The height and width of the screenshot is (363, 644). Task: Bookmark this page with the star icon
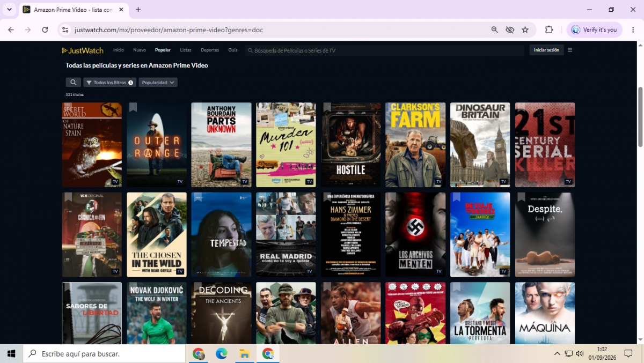pos(525,29)
